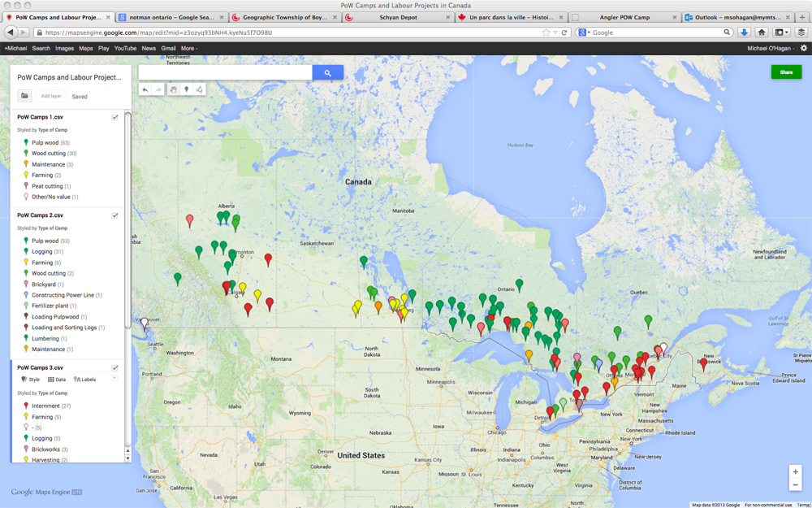Open Style for PoW Camps 3 layer
This screenshot has width=812, height=508.
pos(30,380)
